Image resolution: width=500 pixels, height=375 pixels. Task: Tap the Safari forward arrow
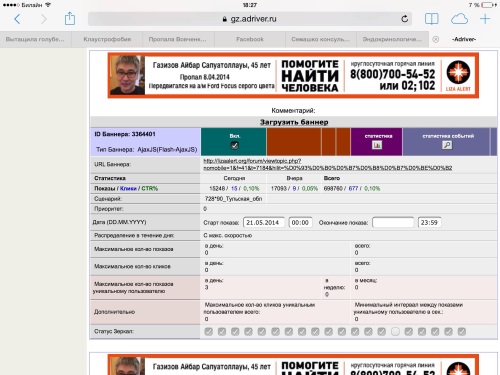coord(43,19)
